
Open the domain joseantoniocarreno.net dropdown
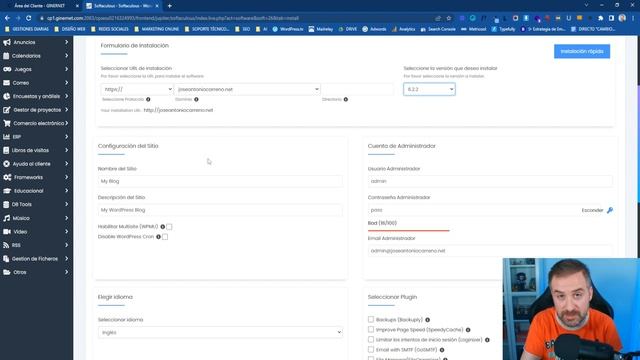[247, 89]
